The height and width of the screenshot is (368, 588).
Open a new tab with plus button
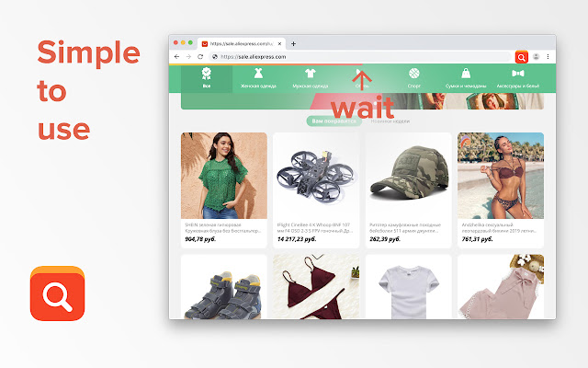point(294,44)
